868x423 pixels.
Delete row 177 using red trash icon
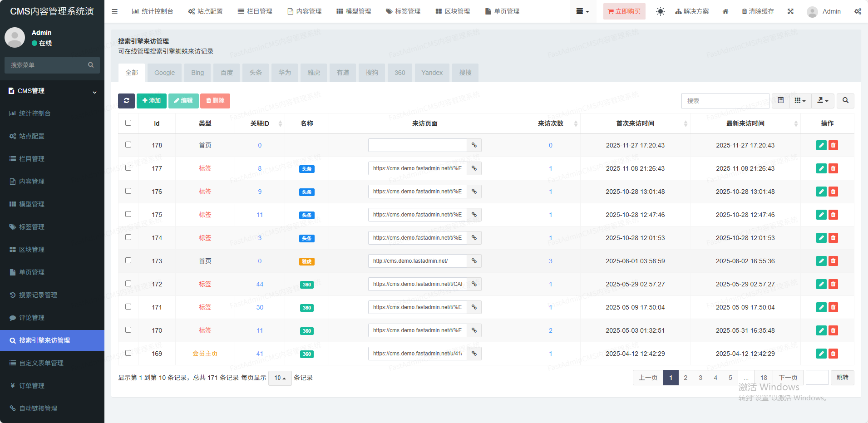pyautogui.click(x=833, y=168)
